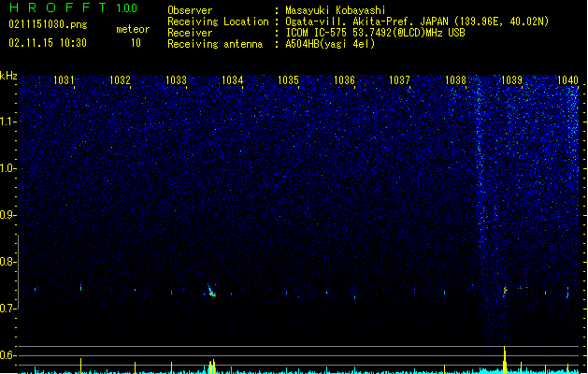Click the 0.6 kHz frequency axis label
588x374 pixels.
[x=7, y=355]
